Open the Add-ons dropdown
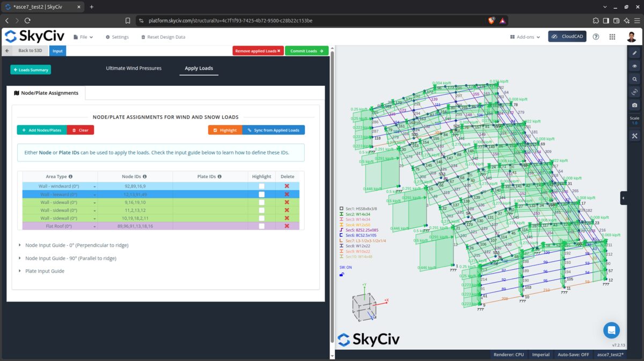This screenshot has height=361, width=644. pyautogui.click(x=525, y=37)
